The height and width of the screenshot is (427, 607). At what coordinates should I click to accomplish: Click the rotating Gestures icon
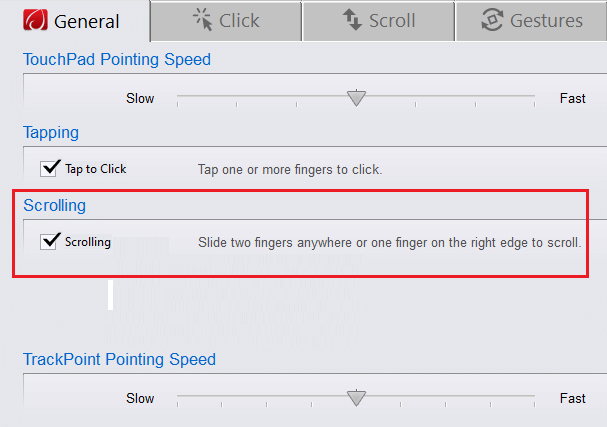click(492, 20)
